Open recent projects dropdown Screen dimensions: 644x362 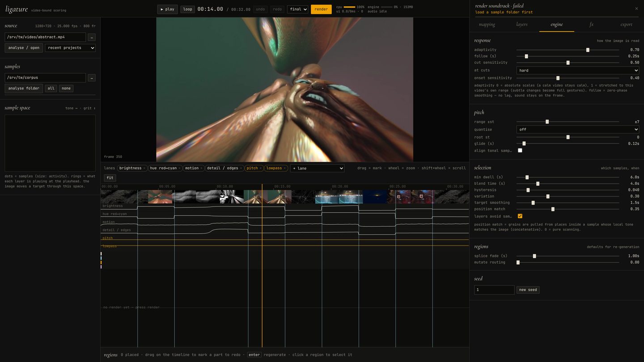(x=70, y=48)
